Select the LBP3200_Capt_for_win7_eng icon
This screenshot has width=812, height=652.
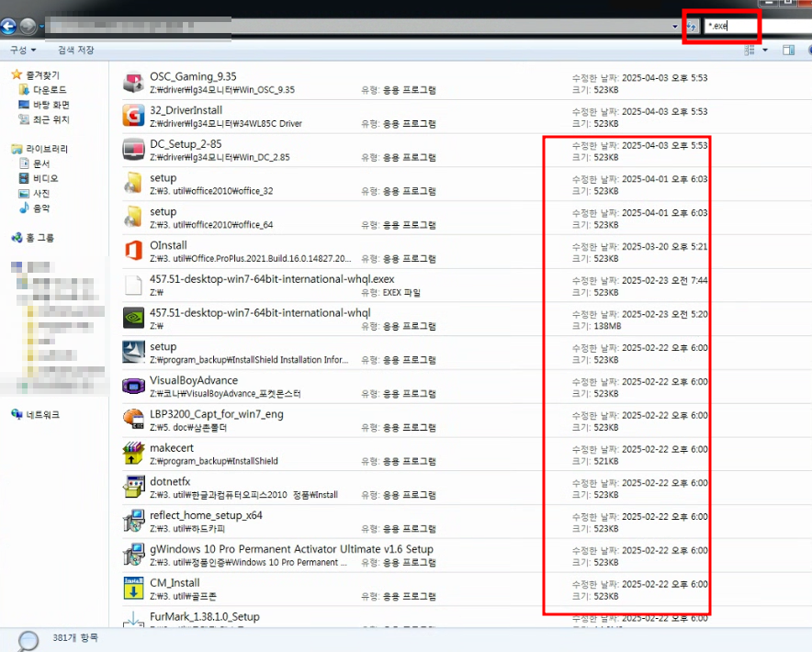(133, 420)
